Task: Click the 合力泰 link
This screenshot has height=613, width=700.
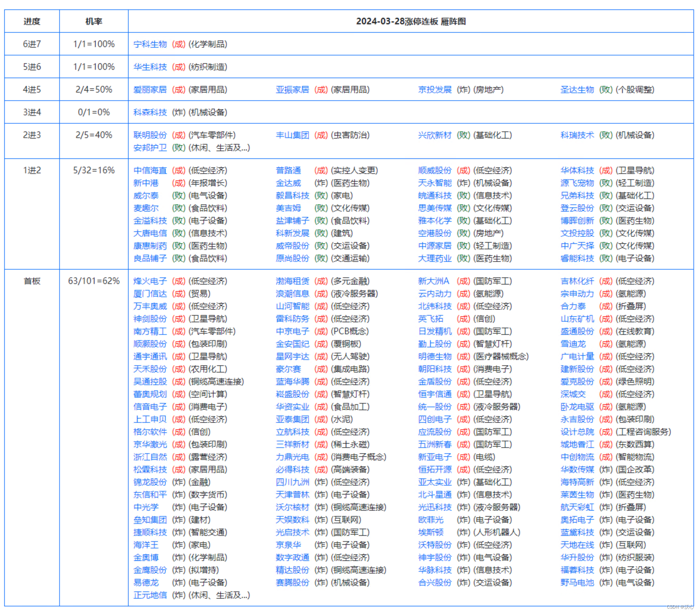Action: [573, 306]
